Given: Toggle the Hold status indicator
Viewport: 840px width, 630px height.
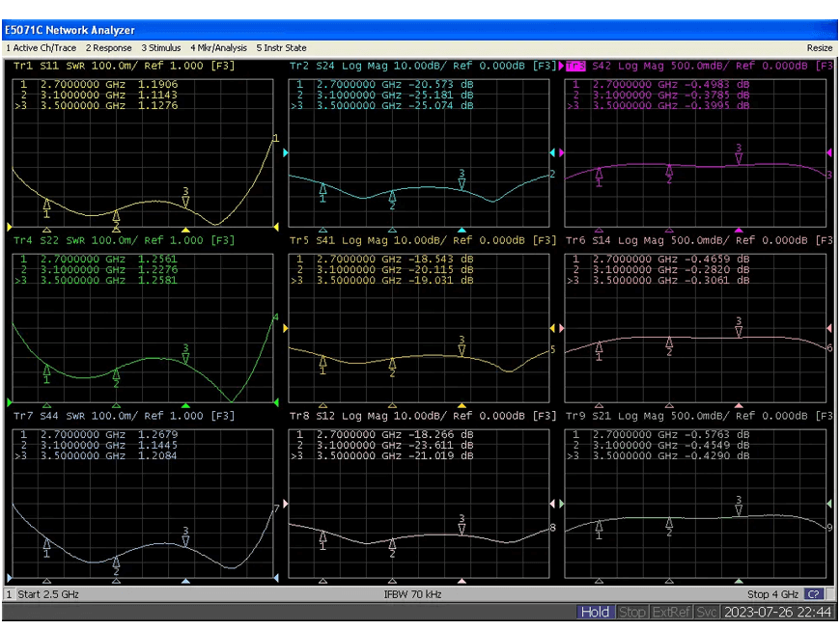Looking at the screenshot, I should pyautogui.click(x=595, y=612).
